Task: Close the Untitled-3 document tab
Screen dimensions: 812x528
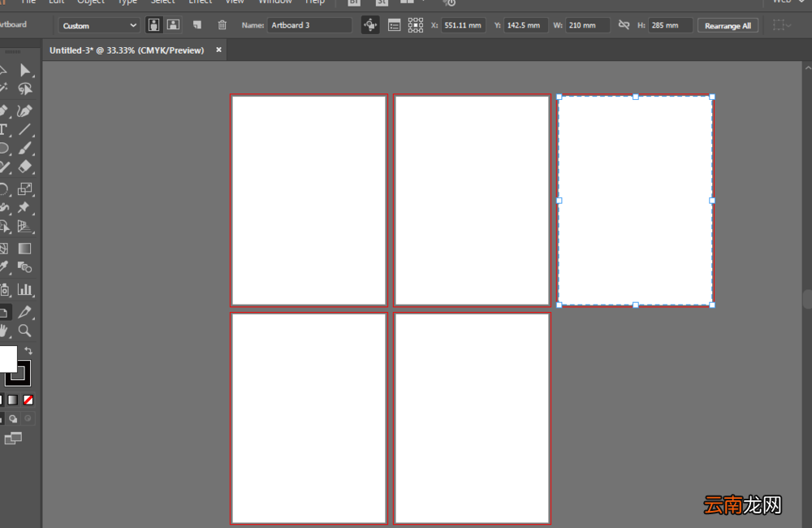Action: 218,50
